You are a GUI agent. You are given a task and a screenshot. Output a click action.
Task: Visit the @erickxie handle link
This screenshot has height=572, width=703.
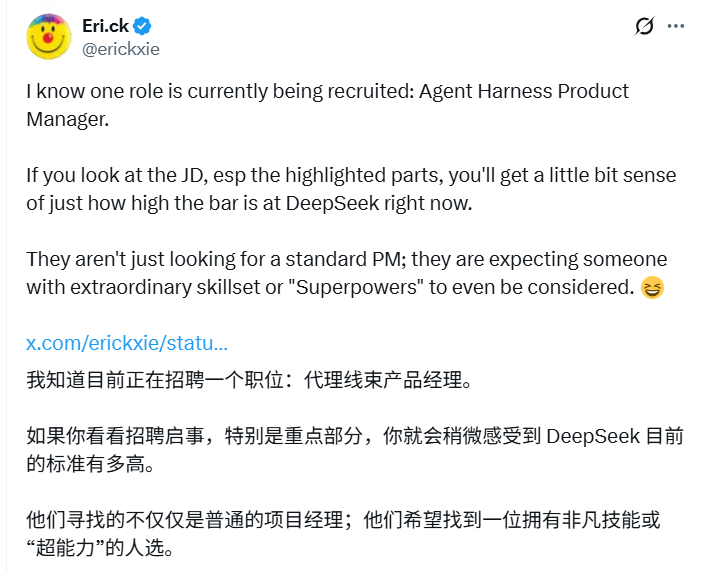(121, 49)
